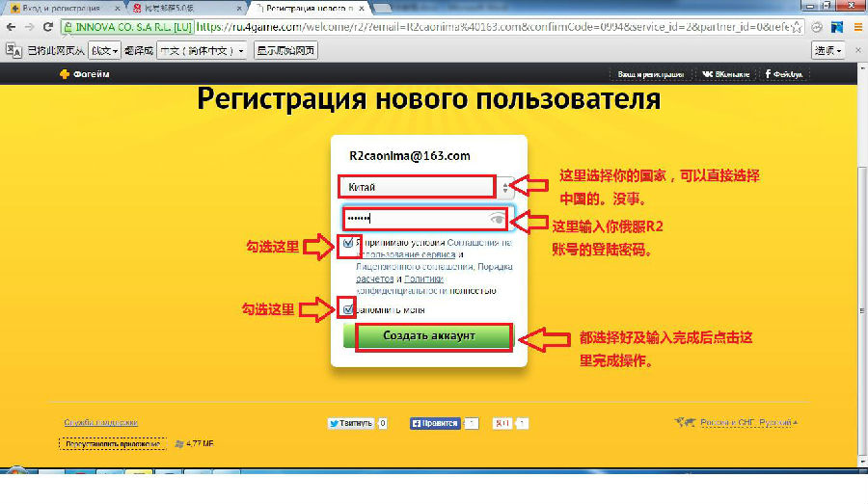This screenshot has height=504, width=868.
Task: Open the Служба поддержки link
Action: 100,423
